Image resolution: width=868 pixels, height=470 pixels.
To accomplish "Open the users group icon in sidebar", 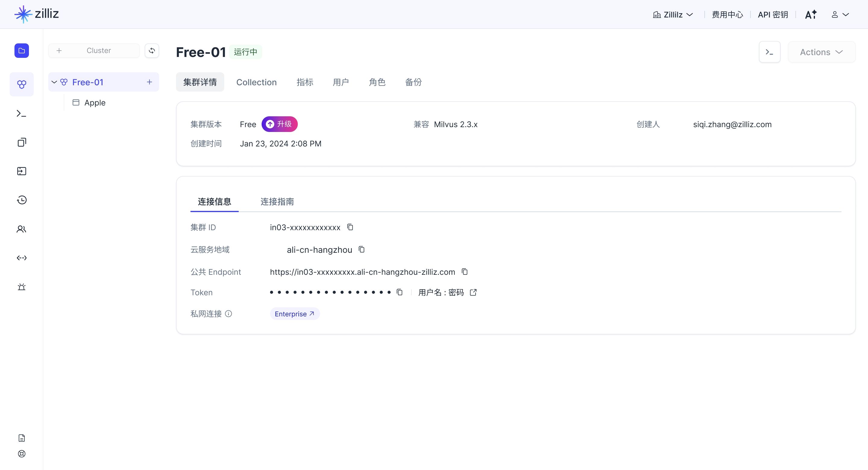I will coord(22,229).
